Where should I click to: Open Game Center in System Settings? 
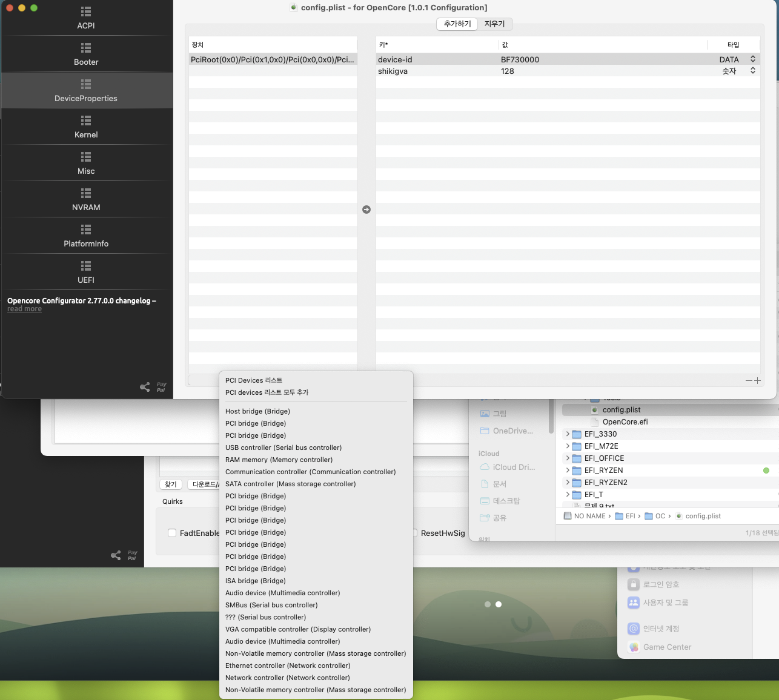point(660,647)
